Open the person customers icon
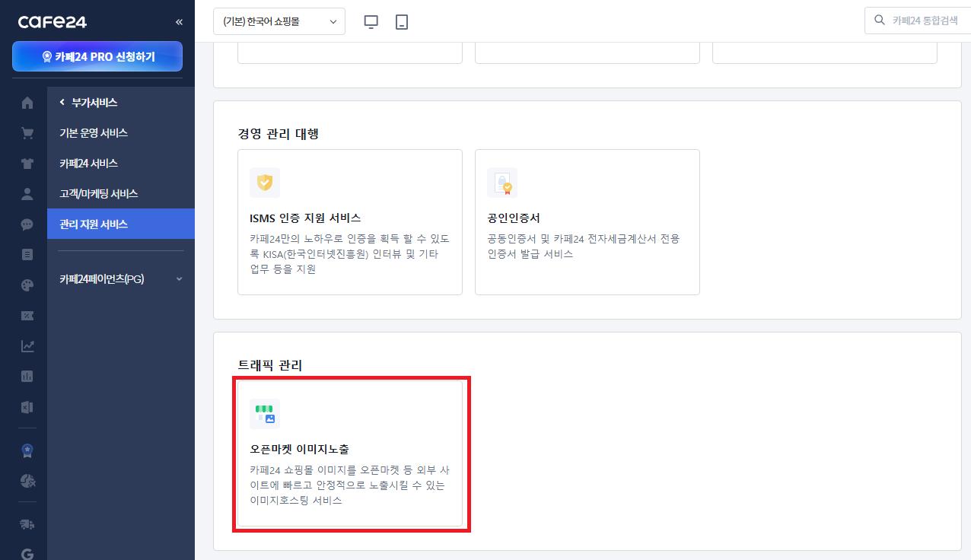 coord(27,194)
